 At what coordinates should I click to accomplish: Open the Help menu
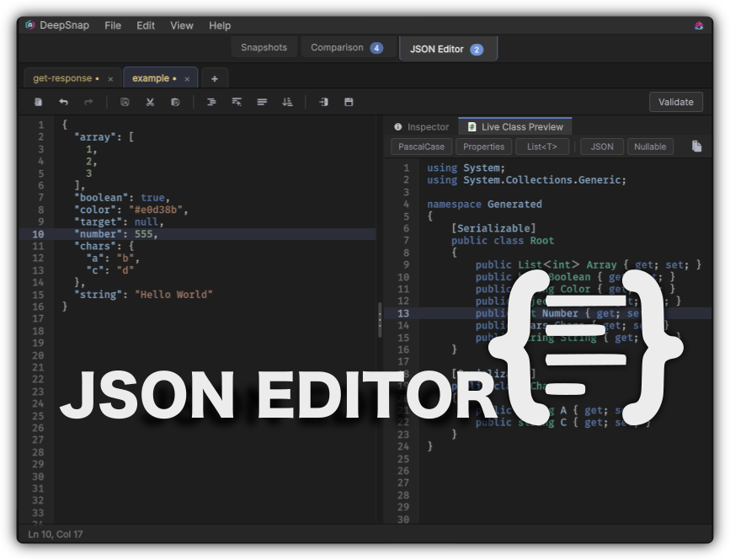[220, 25]
